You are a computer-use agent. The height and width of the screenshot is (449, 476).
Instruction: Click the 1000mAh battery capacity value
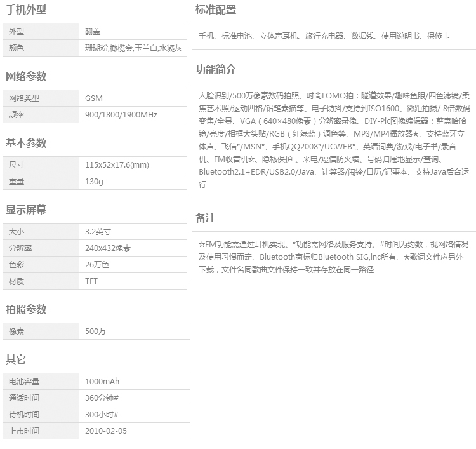click(x=102, y=382)
